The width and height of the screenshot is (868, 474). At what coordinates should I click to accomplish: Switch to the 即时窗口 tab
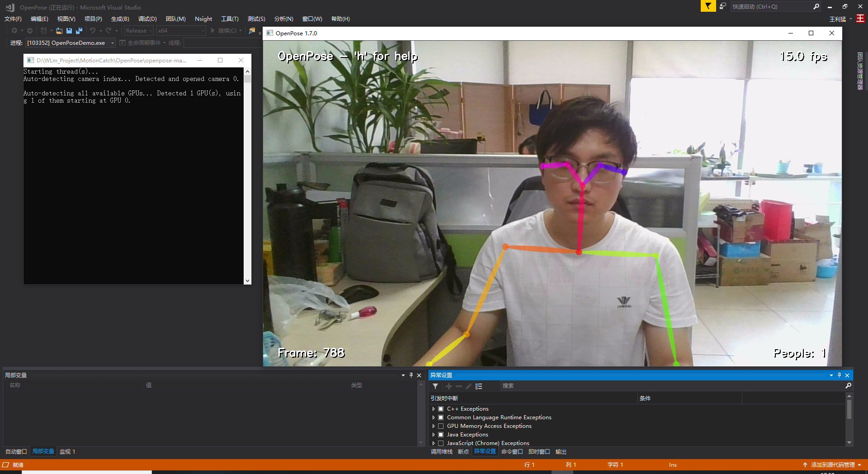539,452
